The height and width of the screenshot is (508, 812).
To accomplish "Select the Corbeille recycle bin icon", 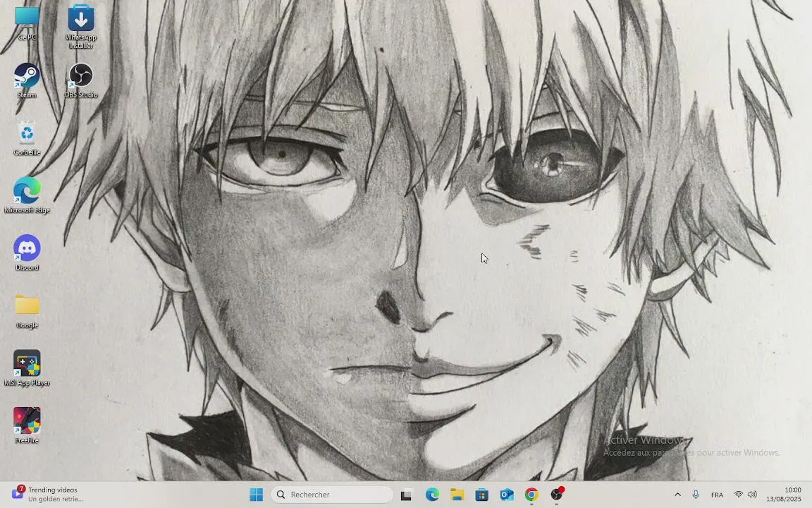I will (x=27, y=138).
